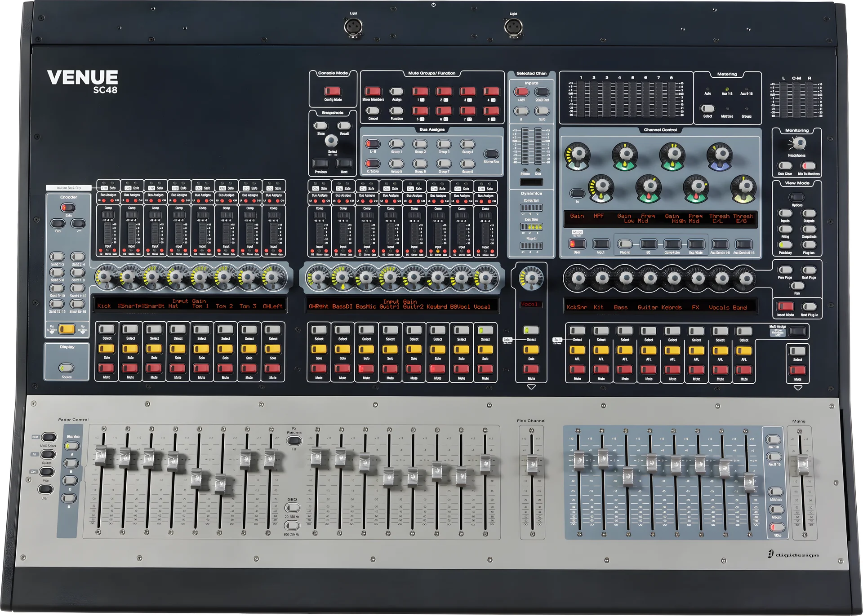Click the snapshot Recall button
The width and height of the screenshot is (863, 616).
pos(344,125)
